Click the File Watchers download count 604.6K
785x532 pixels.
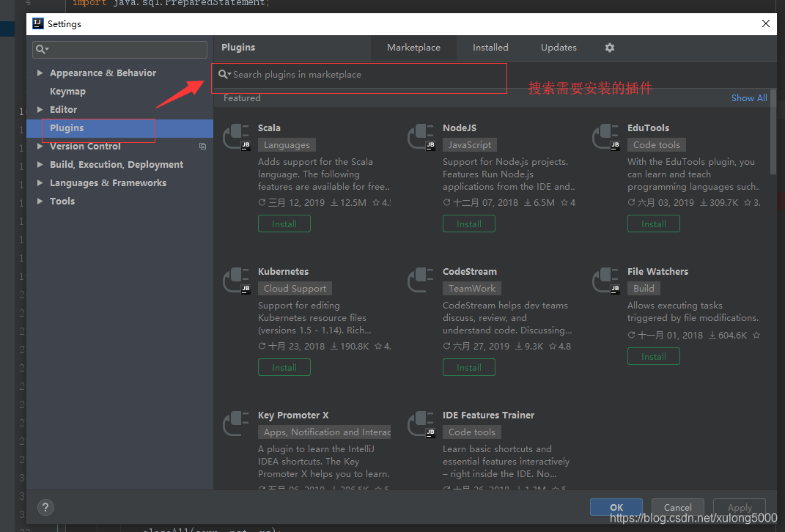click(727, 336)
